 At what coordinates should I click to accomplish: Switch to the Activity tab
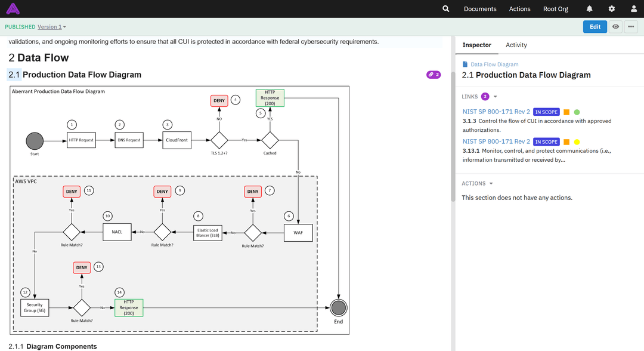point(516,45)
